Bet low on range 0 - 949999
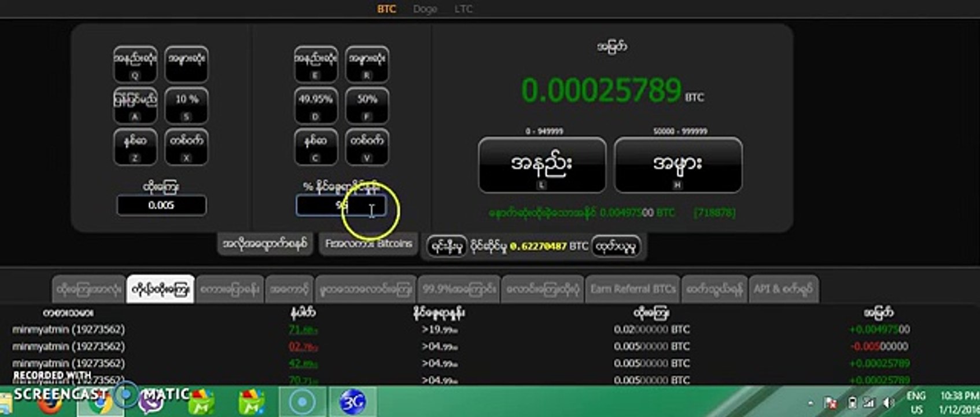Viewport: 980px width, 417px height. point(542,165)
